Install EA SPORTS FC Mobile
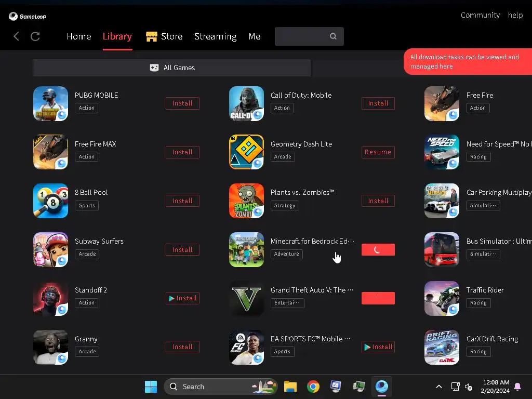The image size is (532, 399). tap(378, 347)
